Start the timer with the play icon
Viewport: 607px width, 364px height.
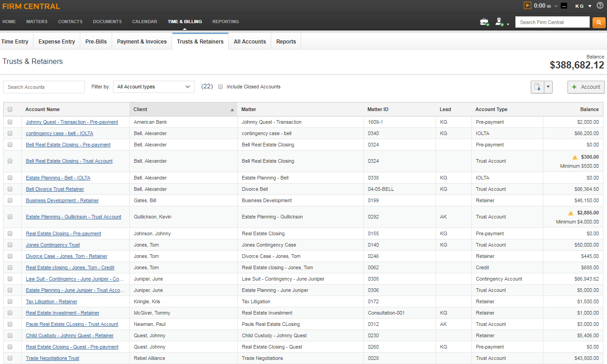(x=527, y=5)
